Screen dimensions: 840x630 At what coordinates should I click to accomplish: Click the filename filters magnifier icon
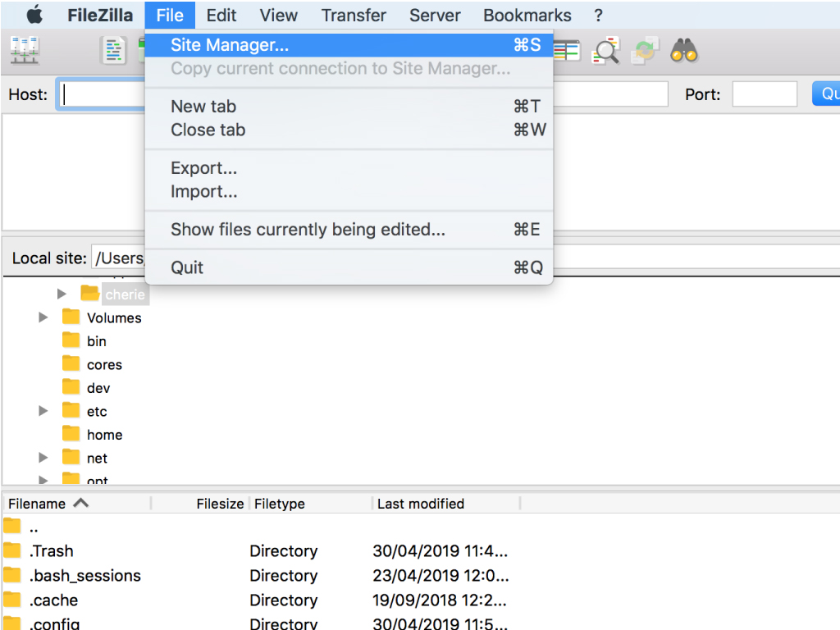click(x=606, y=51)
